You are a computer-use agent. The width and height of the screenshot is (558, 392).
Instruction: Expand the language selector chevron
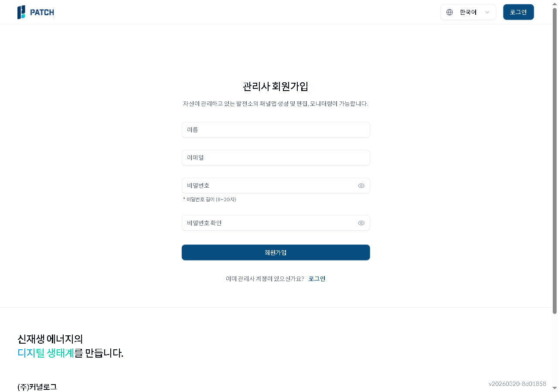click(x=487, y=12)
